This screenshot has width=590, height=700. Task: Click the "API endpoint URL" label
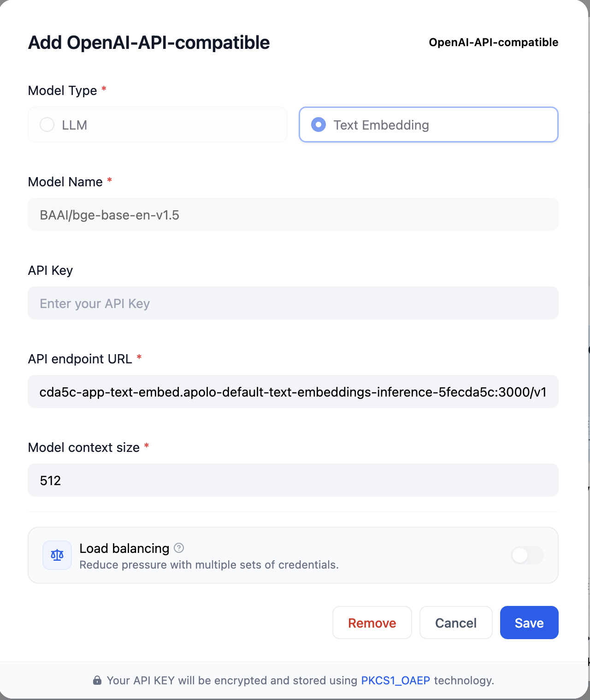[80, 359]
